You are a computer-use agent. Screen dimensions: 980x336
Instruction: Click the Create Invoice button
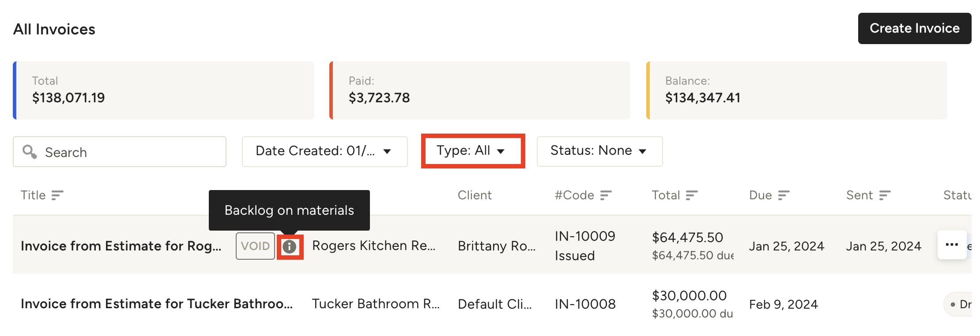(x=914, y=28)
